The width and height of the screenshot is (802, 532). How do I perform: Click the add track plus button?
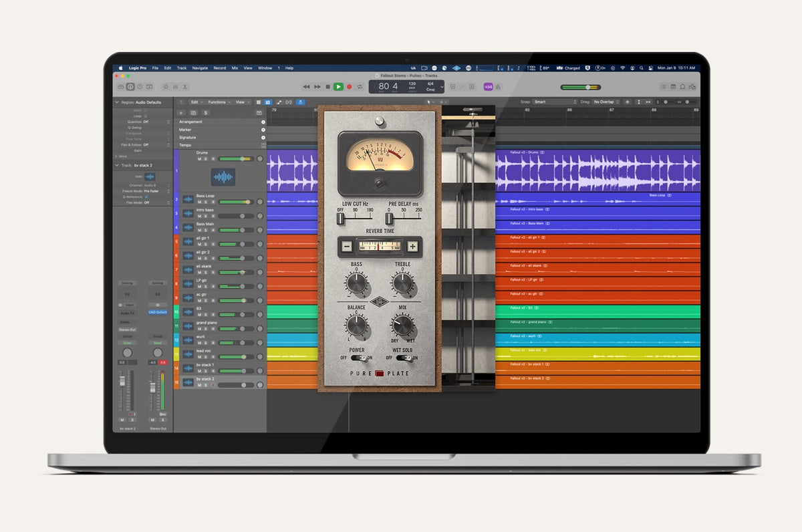181,113
